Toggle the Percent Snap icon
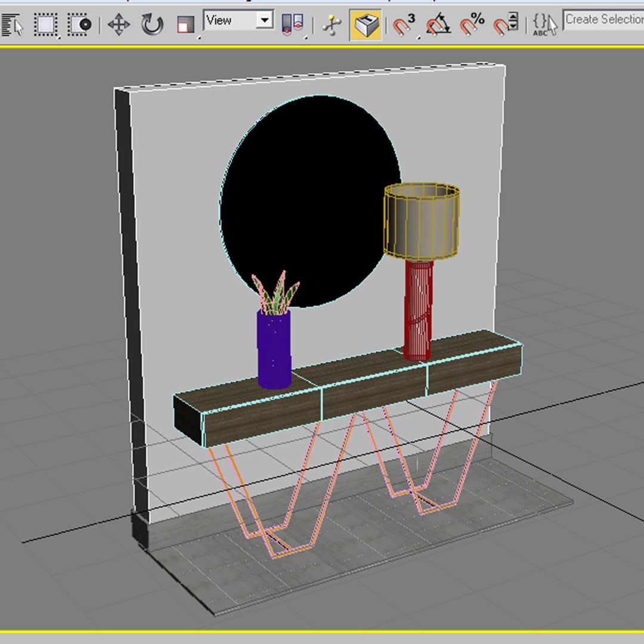Screen dimensions: 644x644 (472, 24)
